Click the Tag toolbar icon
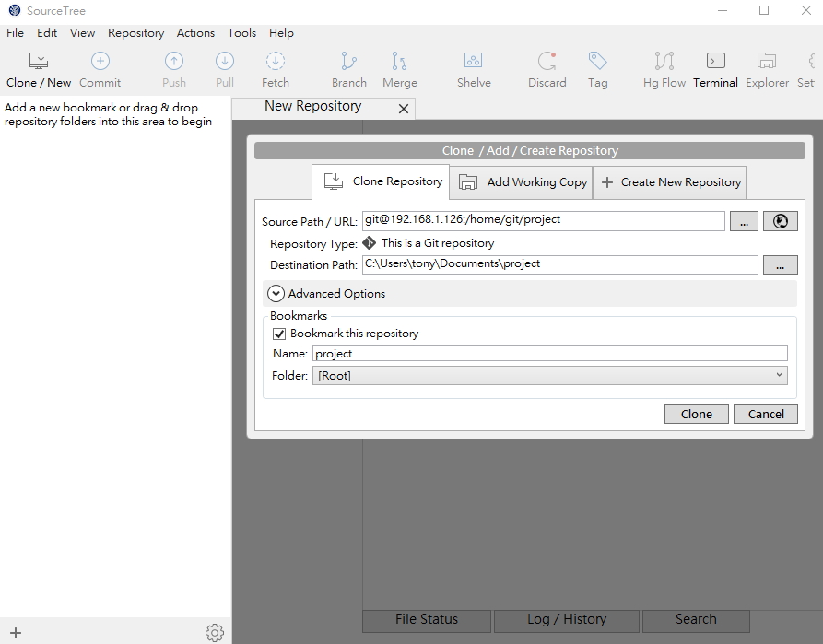The height and width of the screenshot is (644, 823). click(x=597, y=62)
